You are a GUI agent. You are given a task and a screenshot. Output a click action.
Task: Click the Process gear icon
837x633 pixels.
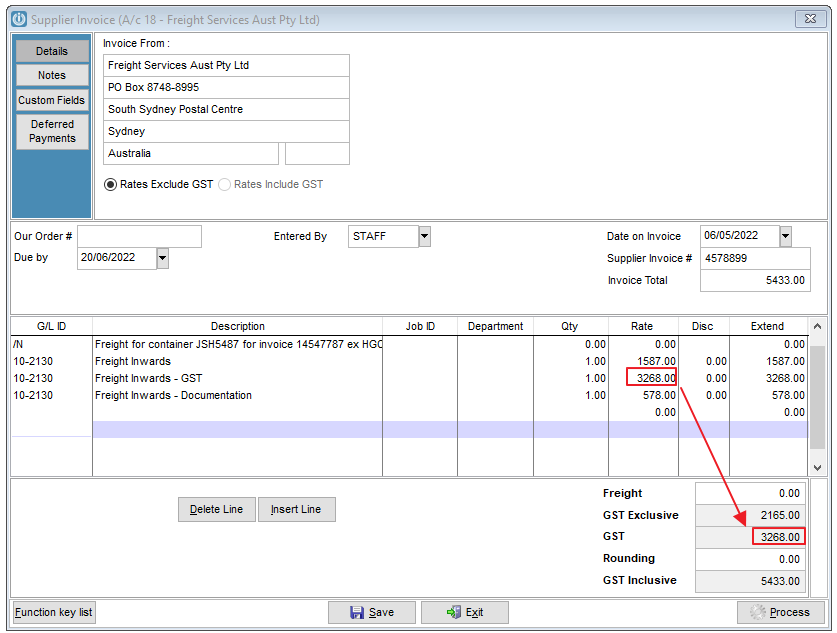tap(757, 612)
